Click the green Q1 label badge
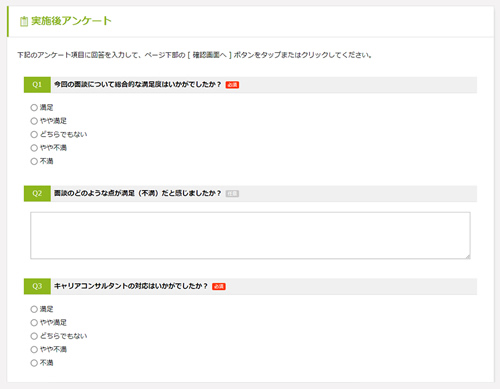 pyautogui.click(x=37, y=85)
